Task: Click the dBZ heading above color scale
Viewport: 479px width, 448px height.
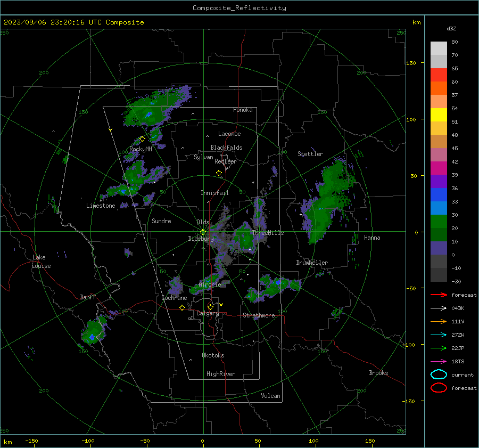Action: coord(451,29)
